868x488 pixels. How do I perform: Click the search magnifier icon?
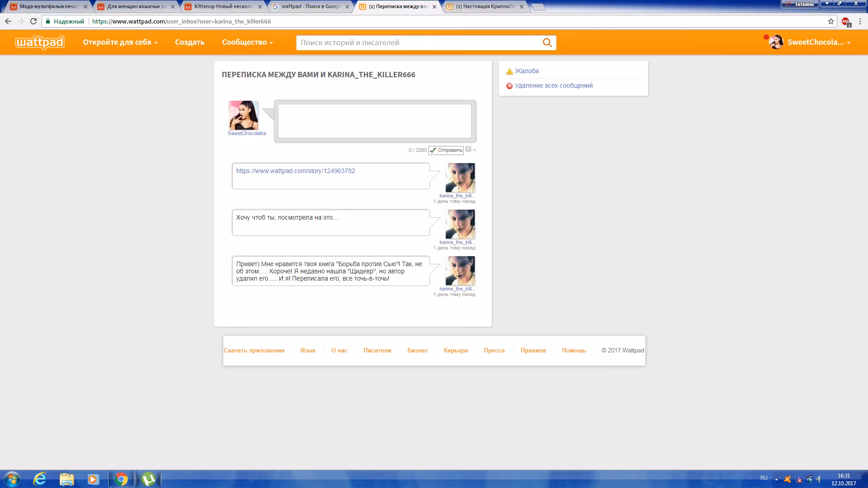click(x=547, y=42)
